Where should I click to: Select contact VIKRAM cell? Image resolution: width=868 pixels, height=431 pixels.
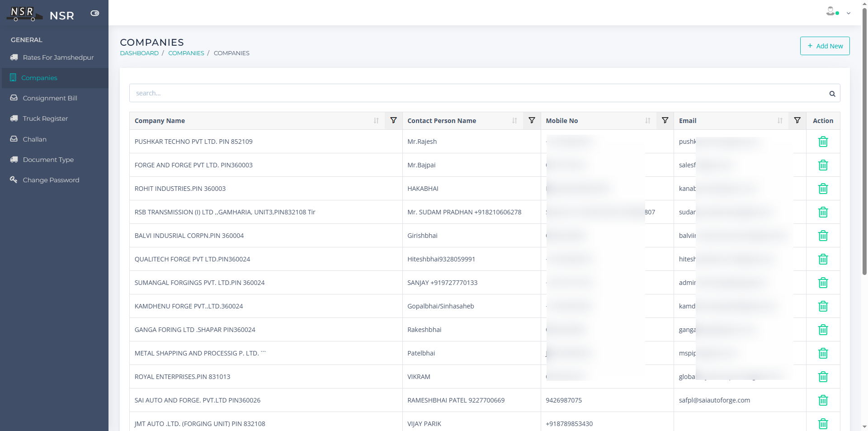[472, 377]
